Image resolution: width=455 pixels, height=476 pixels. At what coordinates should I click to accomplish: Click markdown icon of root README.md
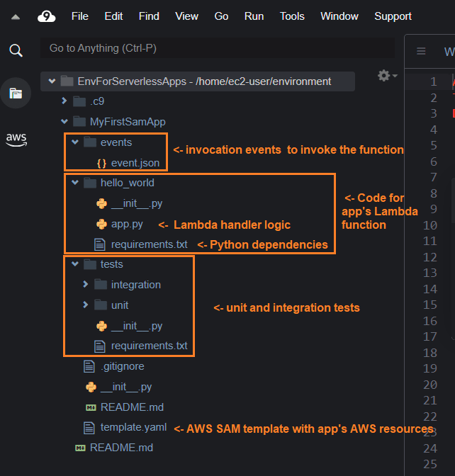click(x=80, y=448)
